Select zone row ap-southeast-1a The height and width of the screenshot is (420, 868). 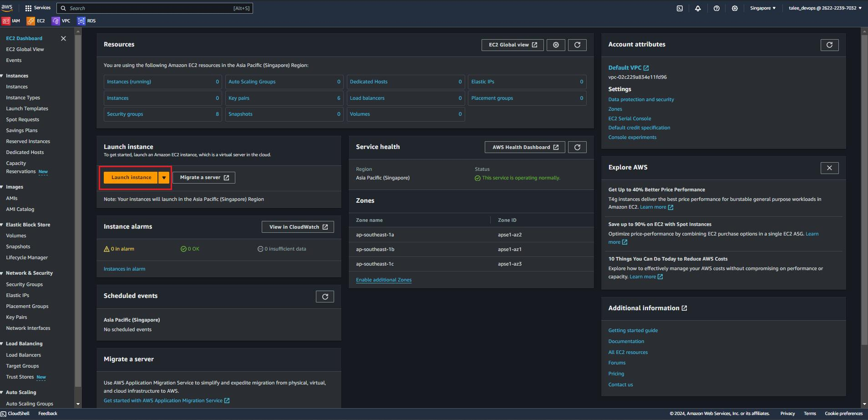(471, 235)
